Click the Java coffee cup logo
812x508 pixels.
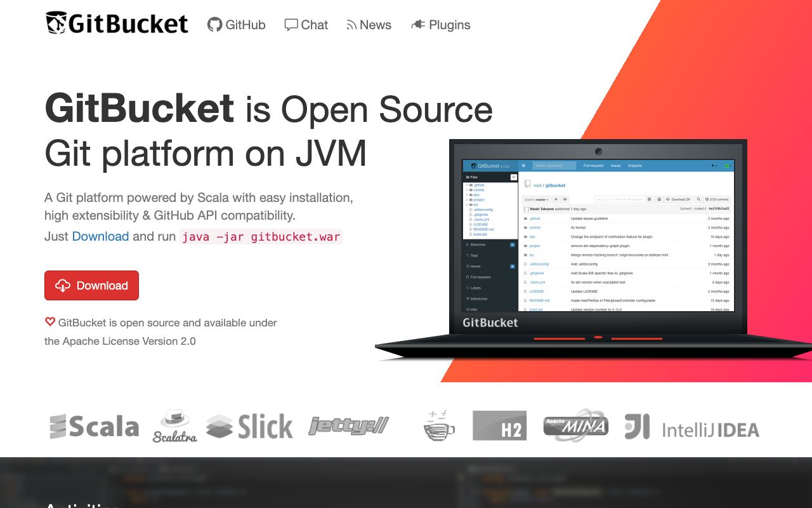(439, 425)
